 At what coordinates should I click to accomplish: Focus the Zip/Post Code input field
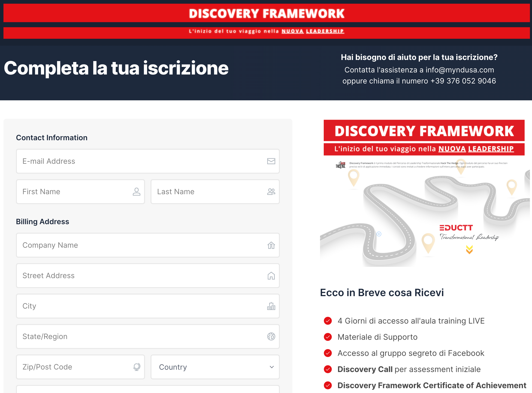(81, 367)
